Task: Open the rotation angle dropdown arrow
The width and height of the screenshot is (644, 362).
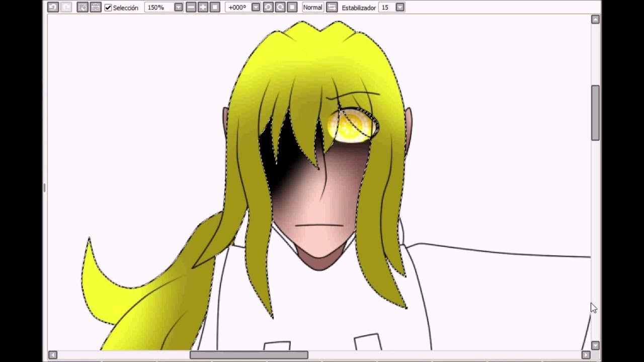Action: (x=256, y=8)
